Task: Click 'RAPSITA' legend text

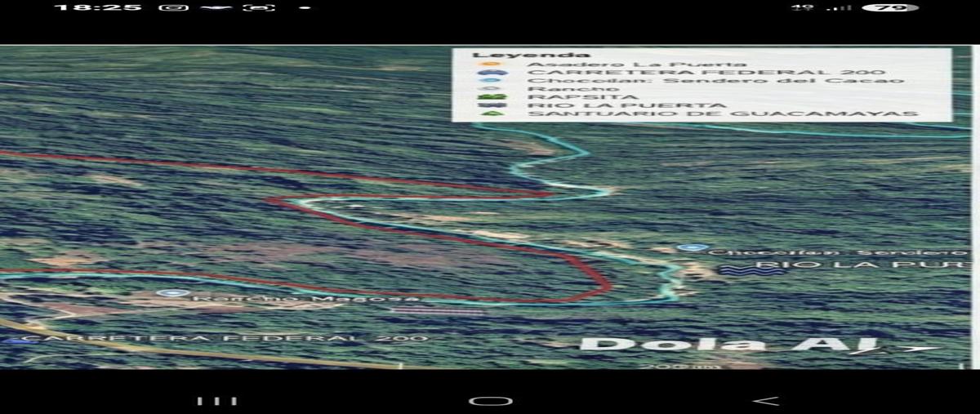Action: coord(584,97)
